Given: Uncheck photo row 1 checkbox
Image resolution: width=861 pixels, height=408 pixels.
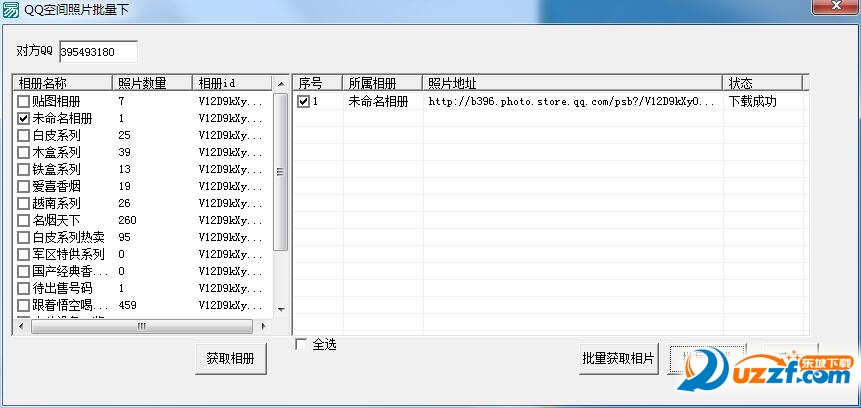Looking at the screenshot, I should (x=304, y=102).
